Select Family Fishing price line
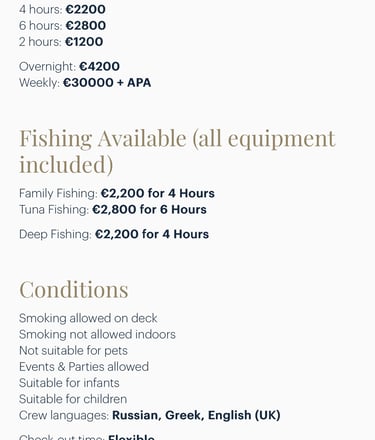The width and height of the screenshot is (375, 440). pos(117,193)
